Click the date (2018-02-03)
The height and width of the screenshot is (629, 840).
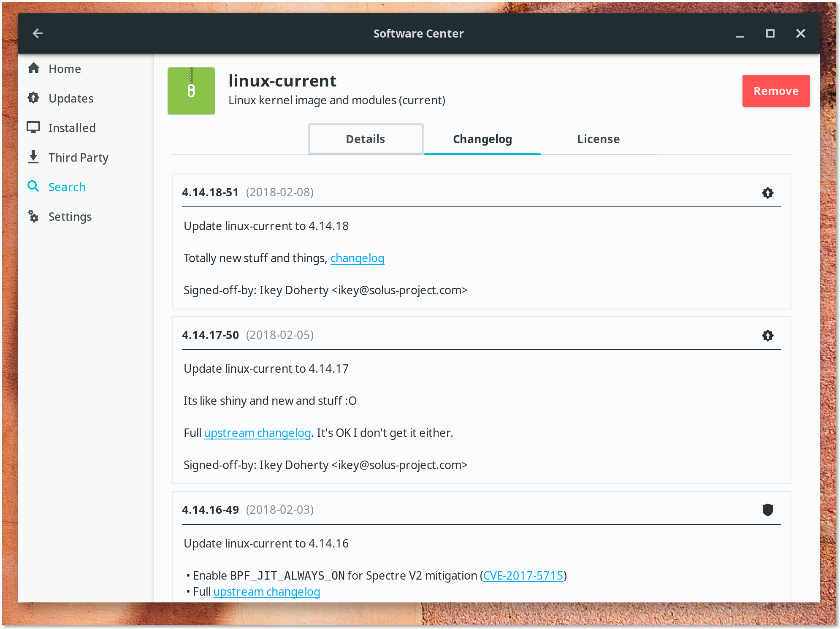[280, 510]
